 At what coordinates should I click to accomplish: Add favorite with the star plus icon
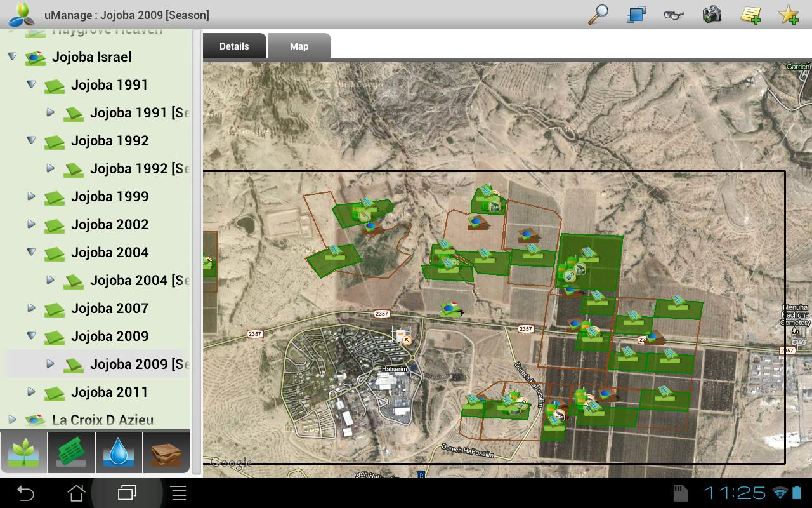click(x=789, y=15)
